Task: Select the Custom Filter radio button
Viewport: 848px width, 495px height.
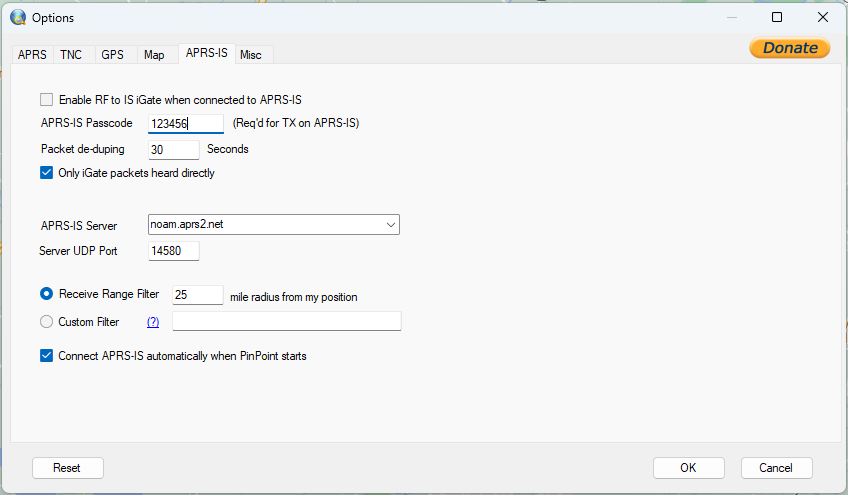Action: 47,321
